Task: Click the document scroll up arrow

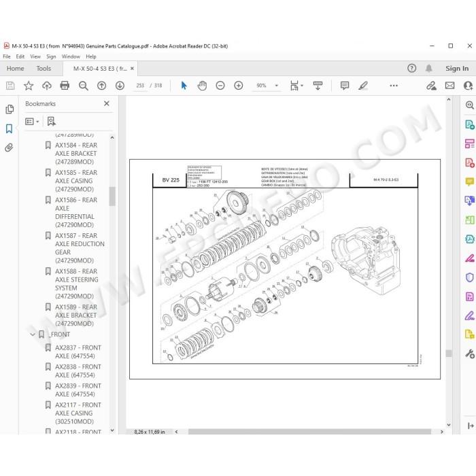Action: click(x=449, y=99)
